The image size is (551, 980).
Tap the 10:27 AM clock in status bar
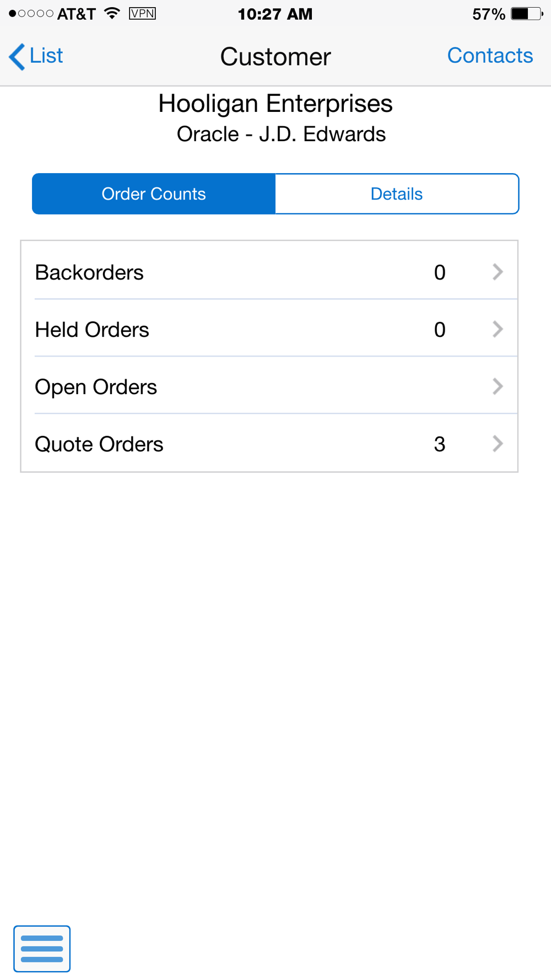(275, 14)
